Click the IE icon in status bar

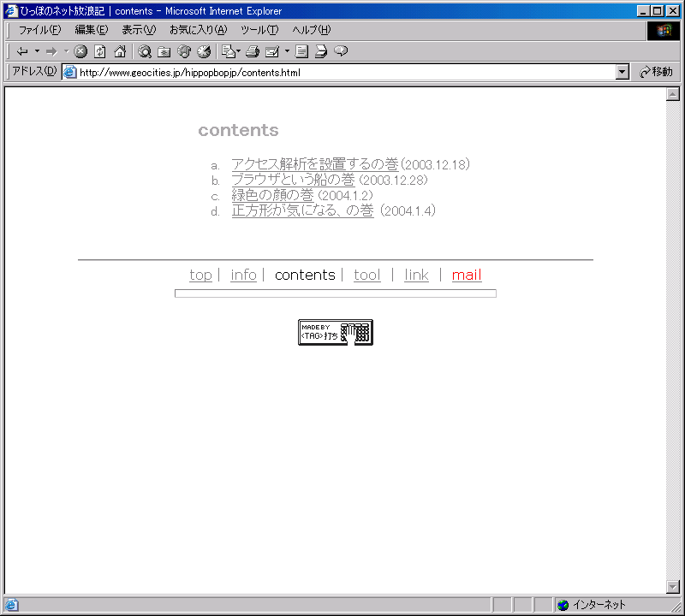[11, 605]
